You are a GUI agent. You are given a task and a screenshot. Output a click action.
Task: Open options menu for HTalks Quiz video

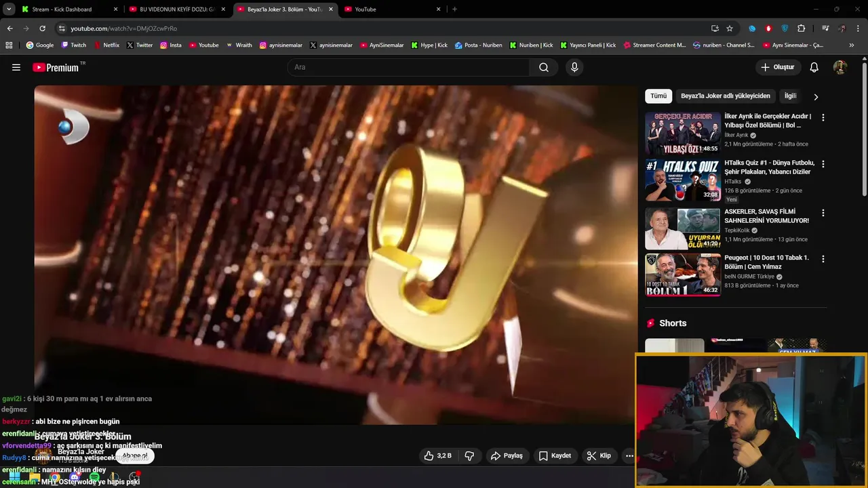point(823,164)
